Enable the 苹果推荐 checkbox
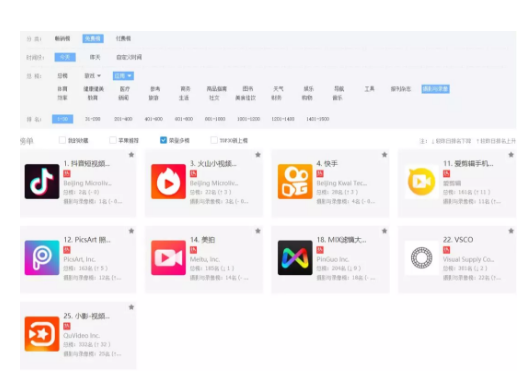 pos(113,140)
